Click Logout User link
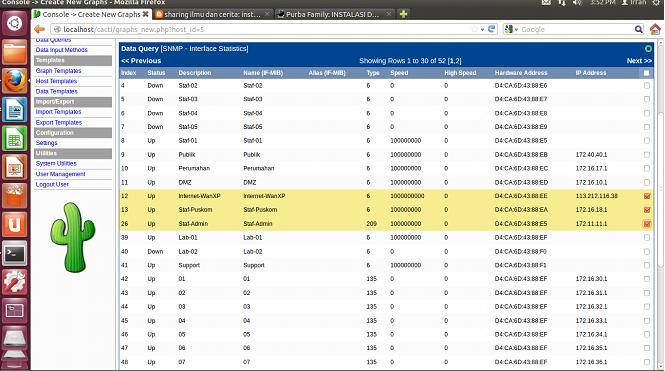 pyautogui.click(x=52, y=184)
